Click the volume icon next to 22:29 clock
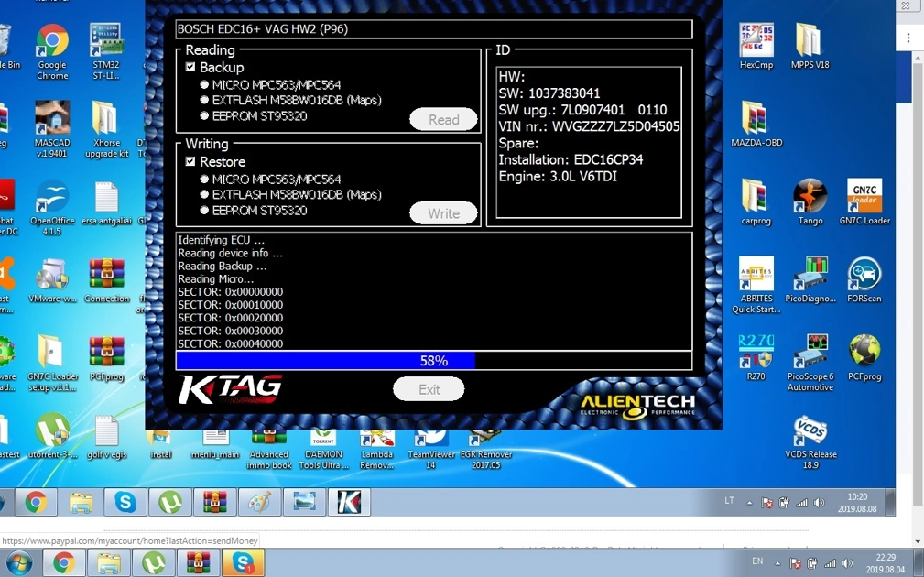The height and width of the screenshot is (577, 924). pyautogui.click(x=847, y=563)
